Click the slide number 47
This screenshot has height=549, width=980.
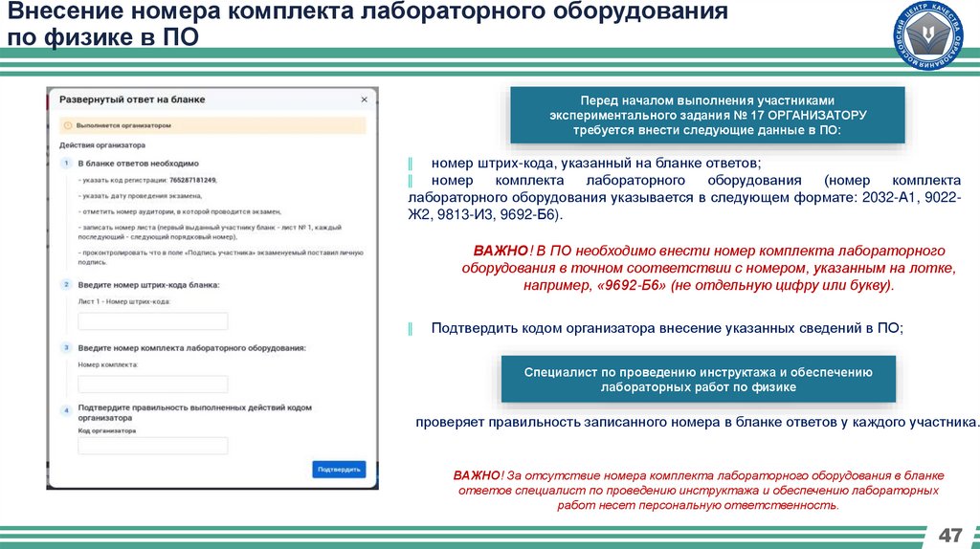[x=950, y=536]
